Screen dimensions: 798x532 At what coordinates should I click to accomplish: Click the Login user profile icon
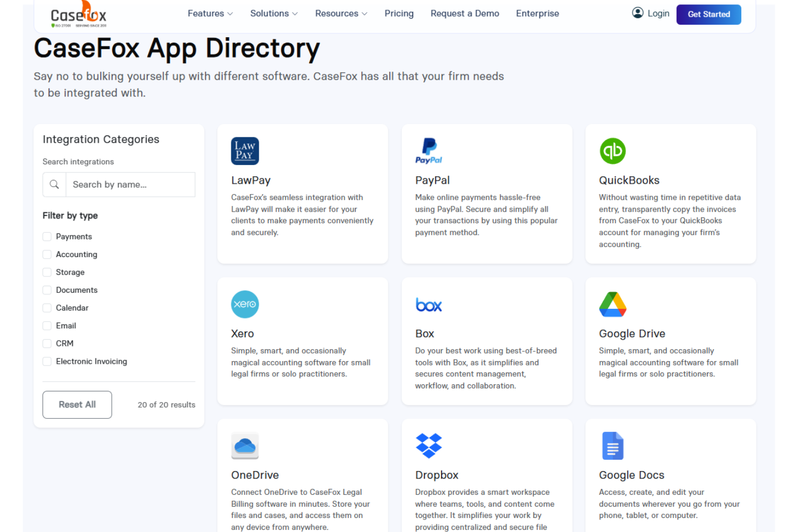[x=637, y=13]
